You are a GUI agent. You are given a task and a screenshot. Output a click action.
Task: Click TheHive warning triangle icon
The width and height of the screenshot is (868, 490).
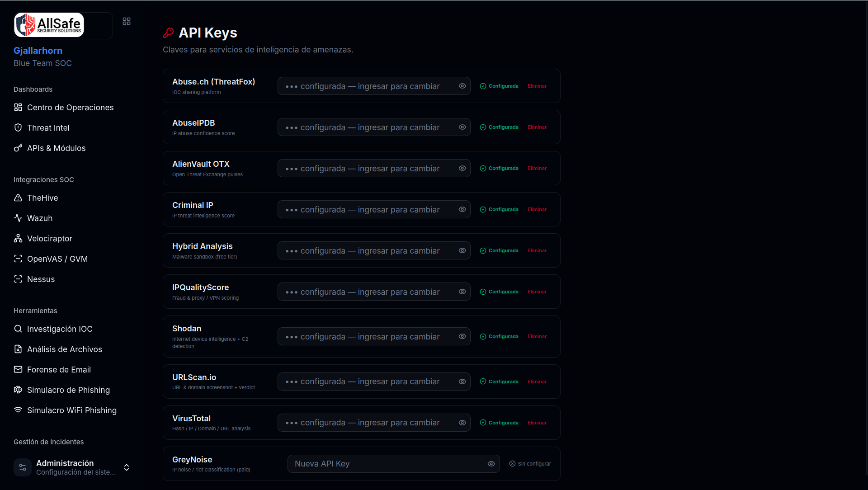pyautogui.click(x=18, y=198)
